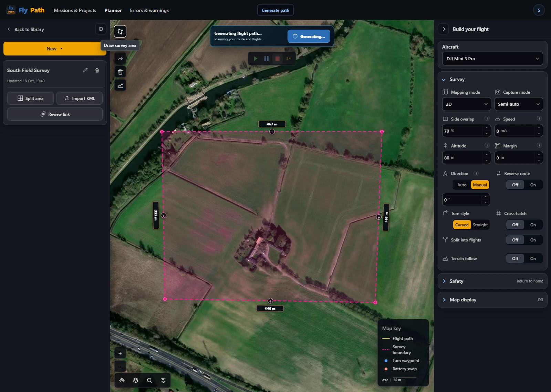This screenshot has width=551, height=392.
Task: Show Altitude info tooltip
Action: 487,145
